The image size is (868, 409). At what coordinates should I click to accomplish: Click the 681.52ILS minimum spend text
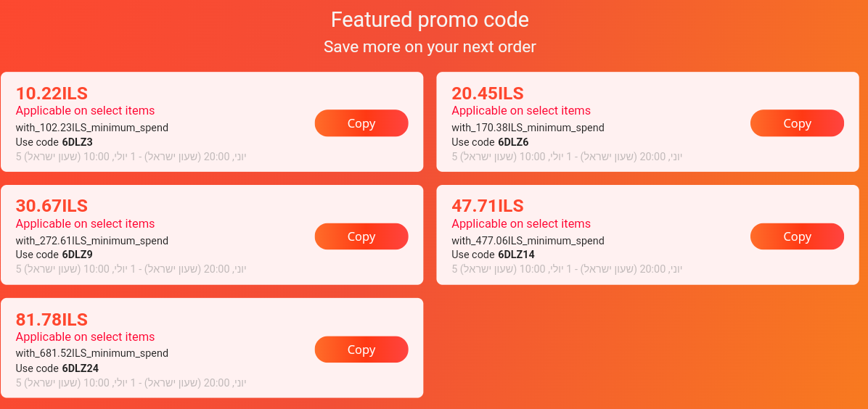92,354
